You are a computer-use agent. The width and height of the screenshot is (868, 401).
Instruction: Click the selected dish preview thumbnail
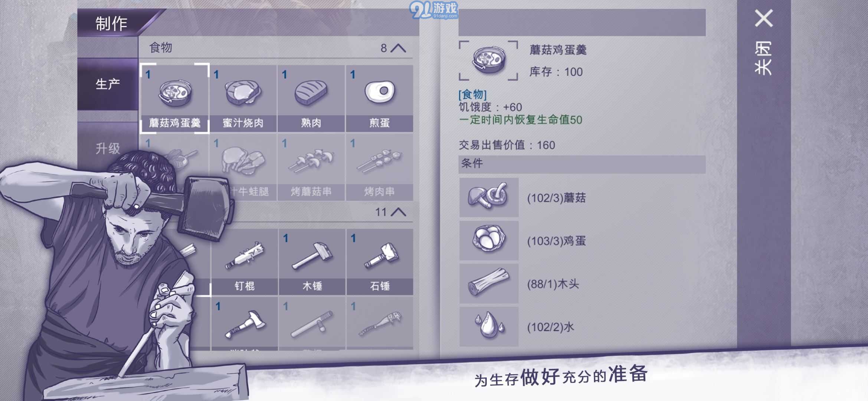488,61
